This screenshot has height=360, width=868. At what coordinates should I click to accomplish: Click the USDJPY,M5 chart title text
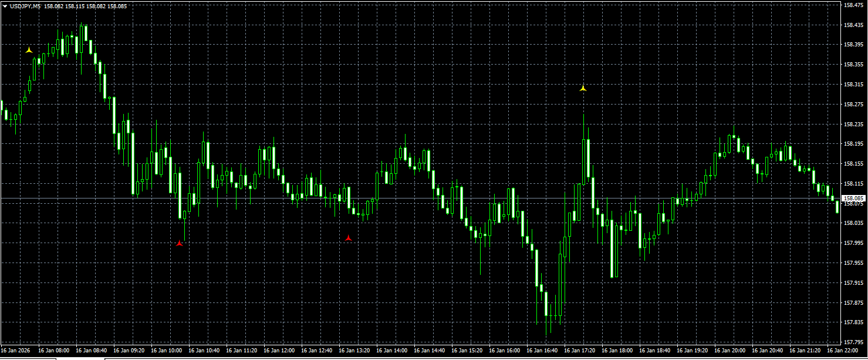click(x=25, y=6)
